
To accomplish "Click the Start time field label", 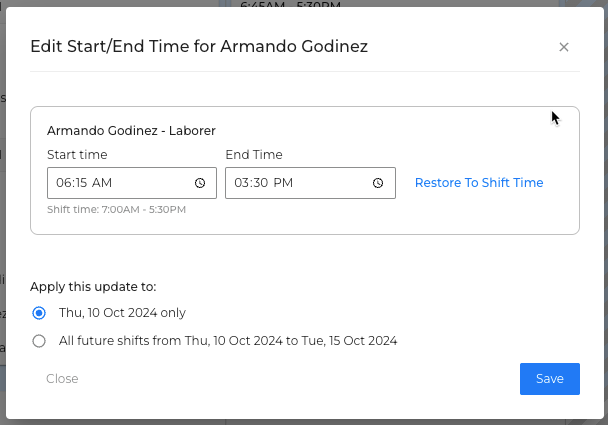I will pos(77,155).
